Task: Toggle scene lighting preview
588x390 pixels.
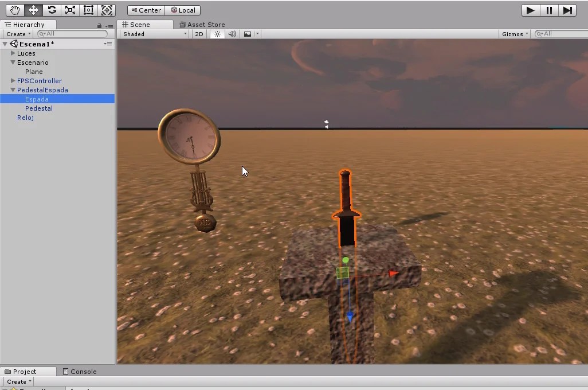Action: coord(217,34)
